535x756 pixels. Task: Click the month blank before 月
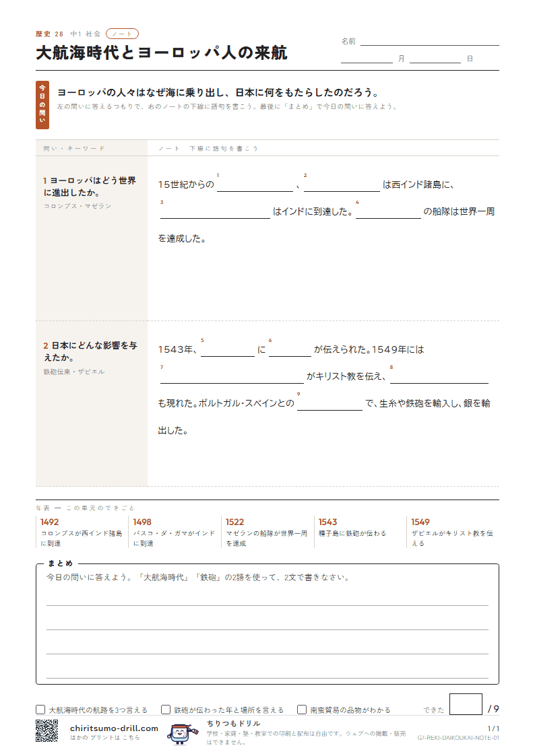pos(367,59)
